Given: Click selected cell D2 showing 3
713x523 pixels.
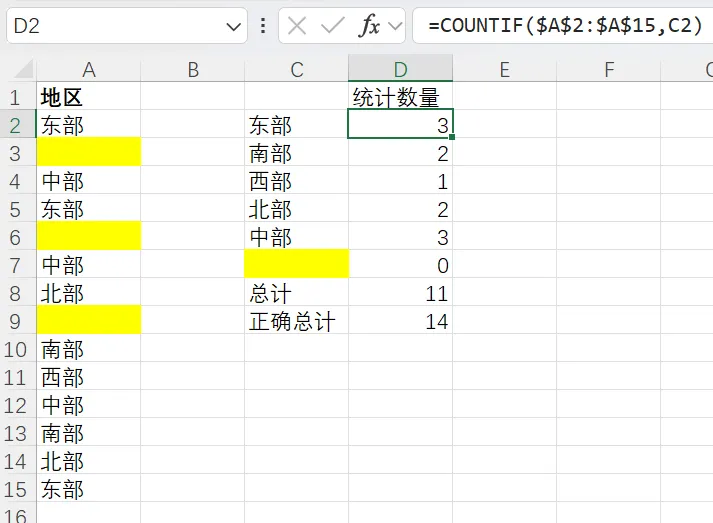Looking at the screenshot, I should (401, 124).
